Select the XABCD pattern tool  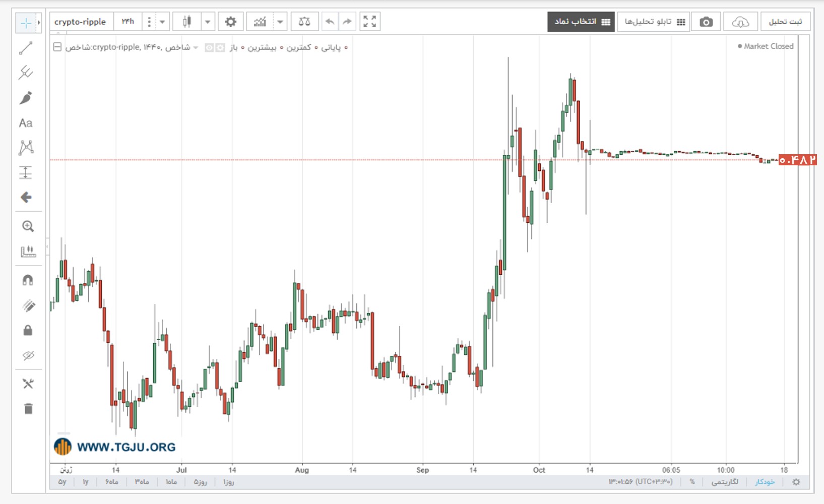pyautogui.click(x=26, y=148)
